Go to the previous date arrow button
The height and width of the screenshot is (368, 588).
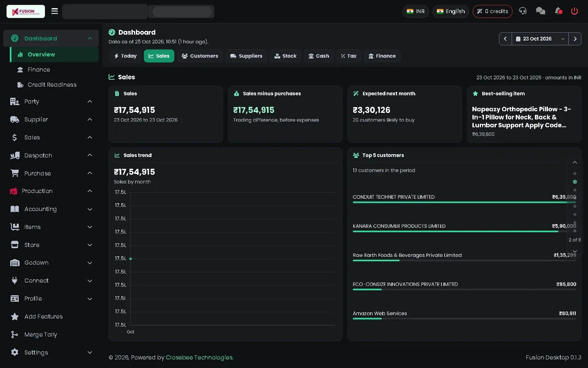pos(506,39)
